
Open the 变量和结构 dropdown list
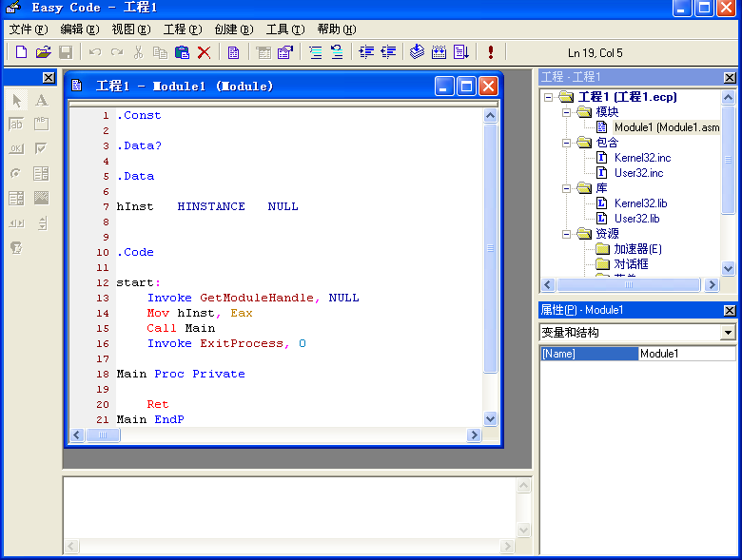pos(728,333)
